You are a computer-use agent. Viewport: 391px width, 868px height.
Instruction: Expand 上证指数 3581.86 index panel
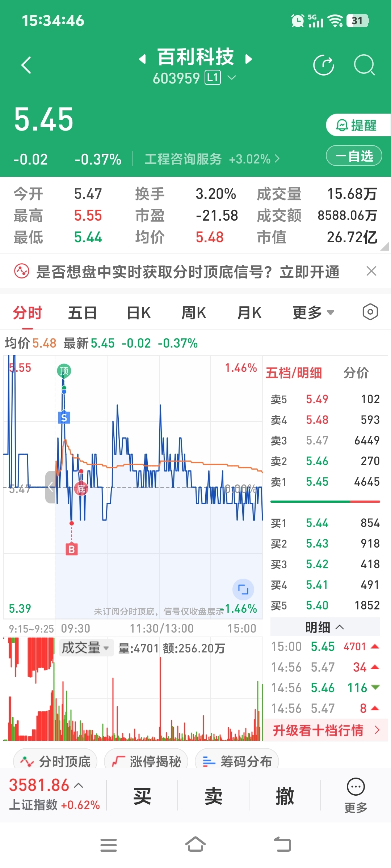[x=54, y=794]
